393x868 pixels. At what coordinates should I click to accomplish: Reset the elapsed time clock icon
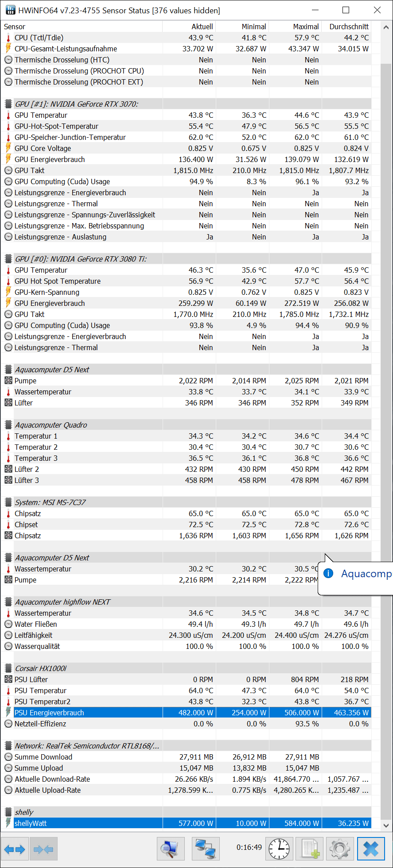[280, 849]
